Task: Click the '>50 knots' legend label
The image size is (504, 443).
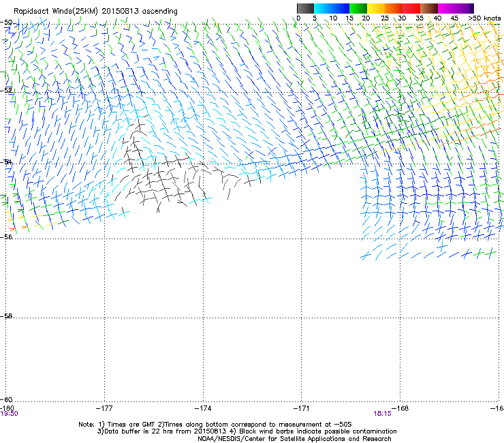Action: (484, 18)
